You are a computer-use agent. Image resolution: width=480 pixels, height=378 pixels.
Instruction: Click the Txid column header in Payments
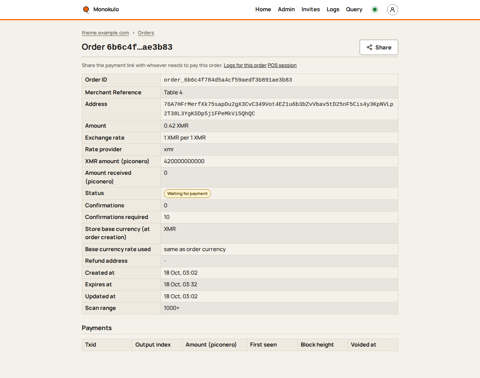pos(91,345)
